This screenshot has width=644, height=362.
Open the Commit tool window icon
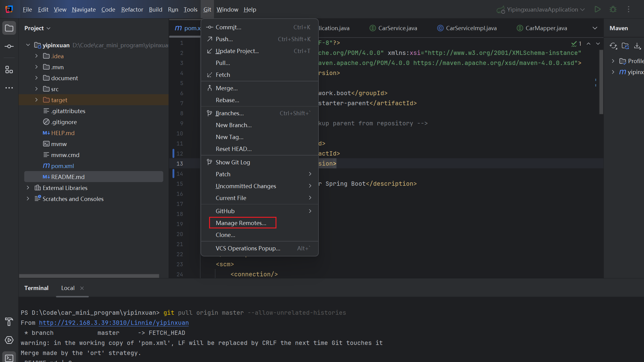coord(9,46)
